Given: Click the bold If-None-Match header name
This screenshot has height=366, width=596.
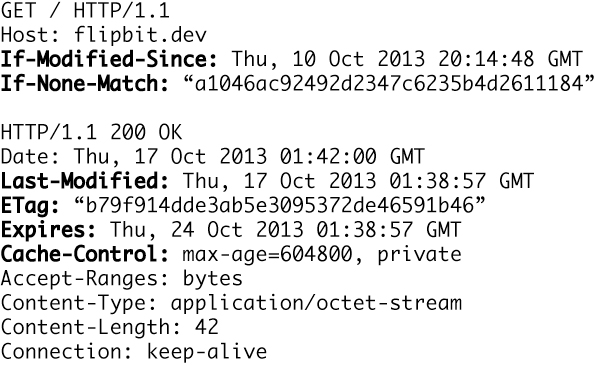Looking at the screenshot, I should (x=85, y=84).
